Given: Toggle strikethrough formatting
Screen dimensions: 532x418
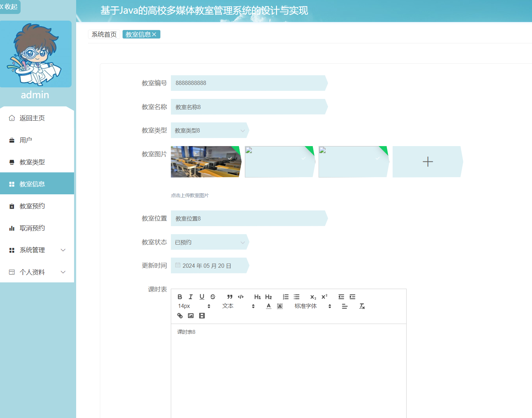Looking at the screenshot, I should click(x=213, y=297).
